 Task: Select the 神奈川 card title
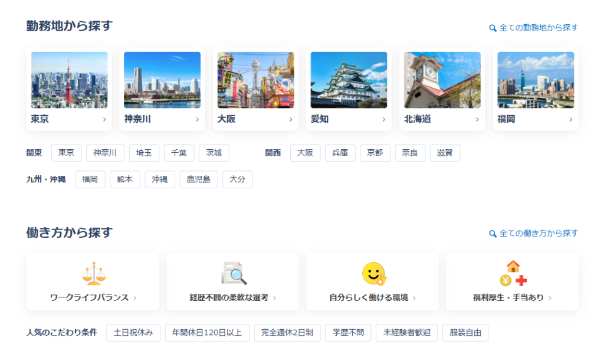(x=137, y=119)
